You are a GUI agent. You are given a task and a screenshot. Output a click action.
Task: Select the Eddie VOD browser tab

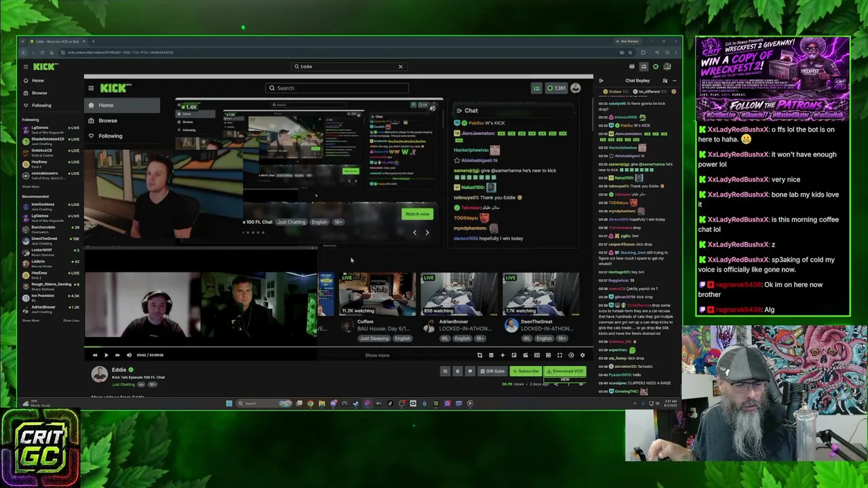click(x=58, y=41)
